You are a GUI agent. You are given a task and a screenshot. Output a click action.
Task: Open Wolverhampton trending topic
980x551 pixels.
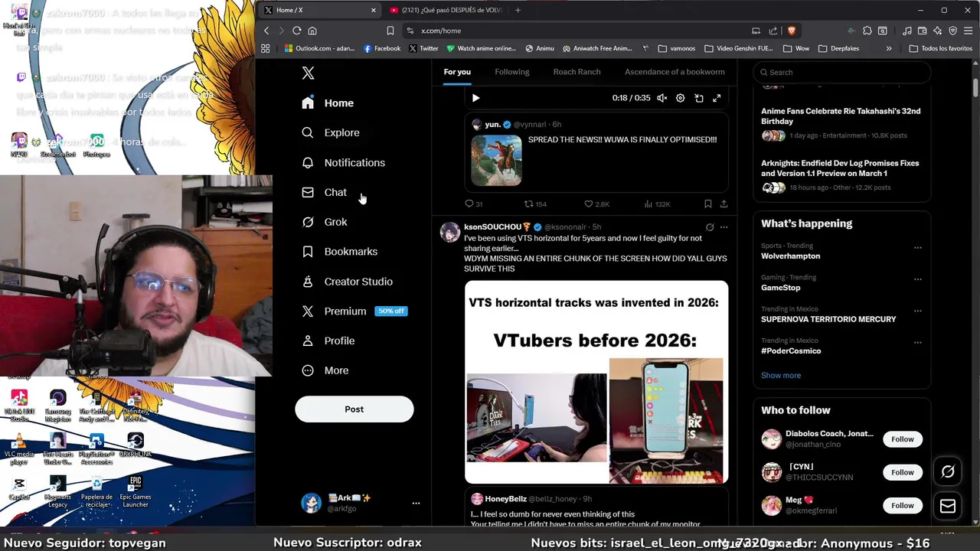pyautogui.click(x=790, y=256)
